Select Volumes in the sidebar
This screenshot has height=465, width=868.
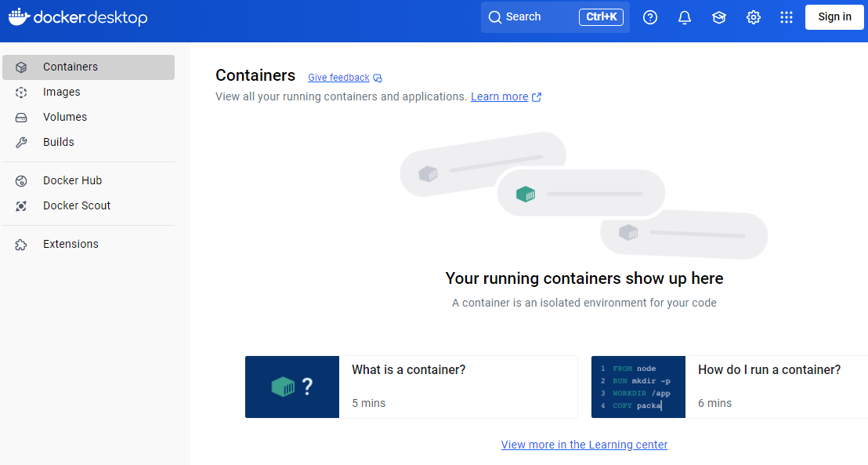[x=89, y=117]
